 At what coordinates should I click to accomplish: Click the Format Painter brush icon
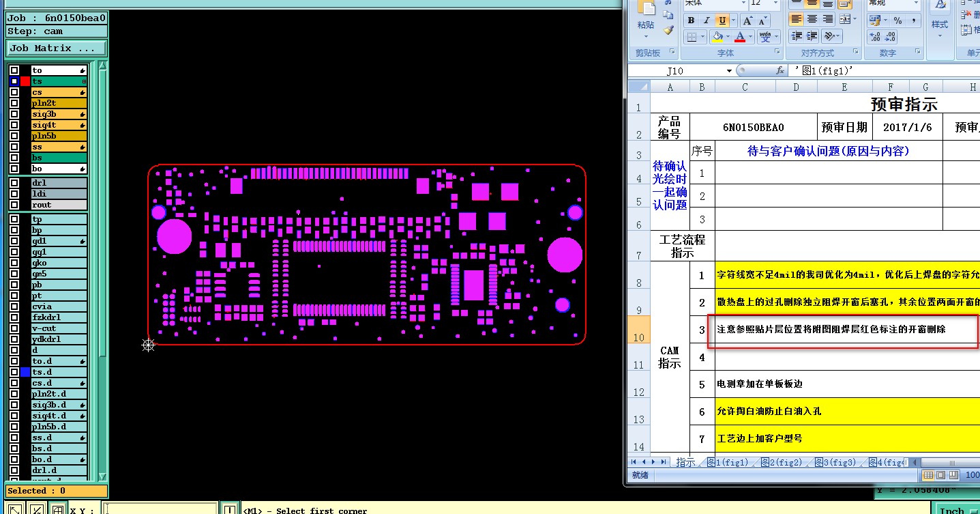coord(668,30)
